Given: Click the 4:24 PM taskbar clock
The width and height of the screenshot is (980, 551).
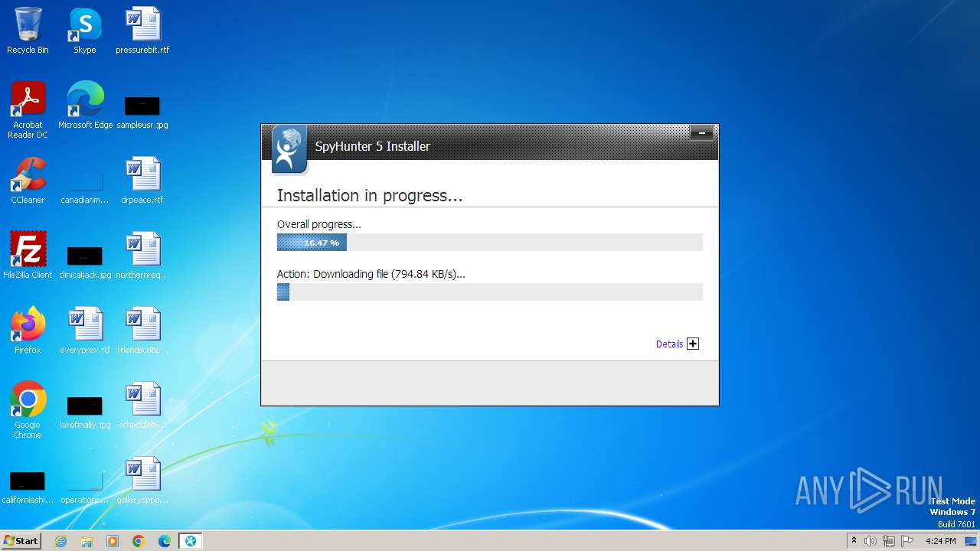Looking at the screenshot, I should 941,541.
